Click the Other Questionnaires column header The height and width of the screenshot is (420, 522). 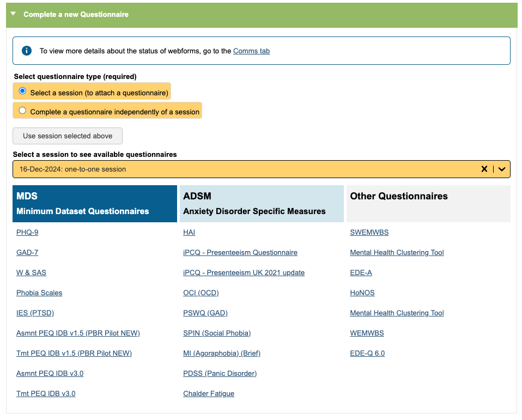tap(428, 204)
